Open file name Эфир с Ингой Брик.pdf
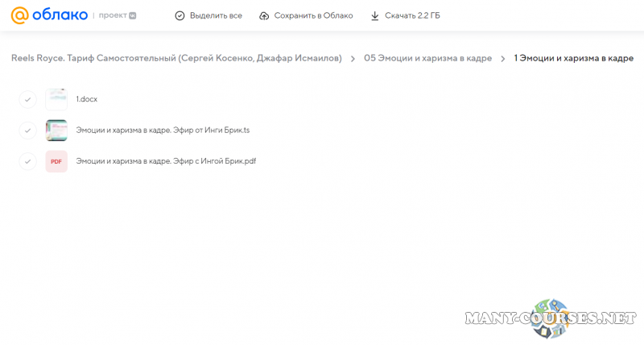This screenshot has width=644, height=345. (166, 161)
